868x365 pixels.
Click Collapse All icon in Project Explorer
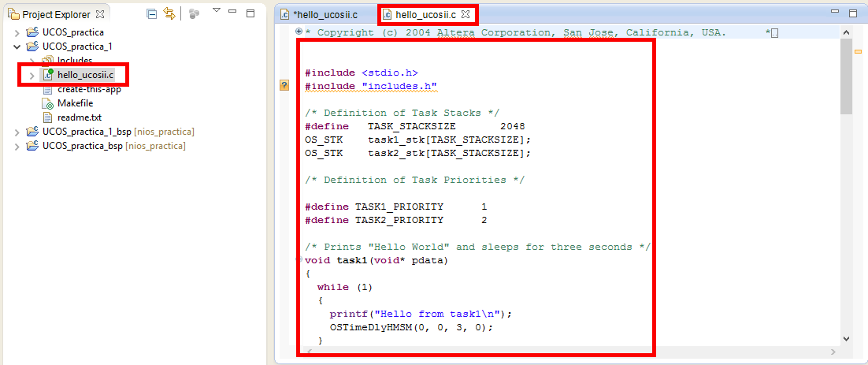pos(151,14)
